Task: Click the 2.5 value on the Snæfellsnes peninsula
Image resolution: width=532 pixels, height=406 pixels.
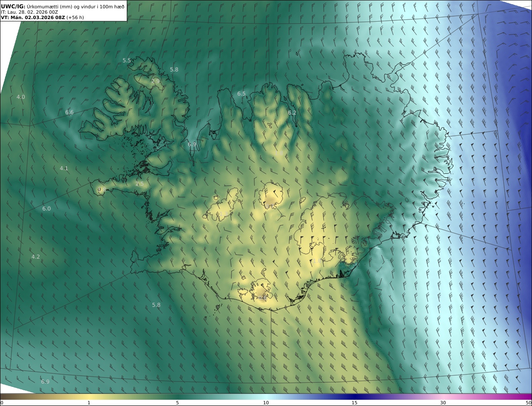Action: tap(140, 184)
